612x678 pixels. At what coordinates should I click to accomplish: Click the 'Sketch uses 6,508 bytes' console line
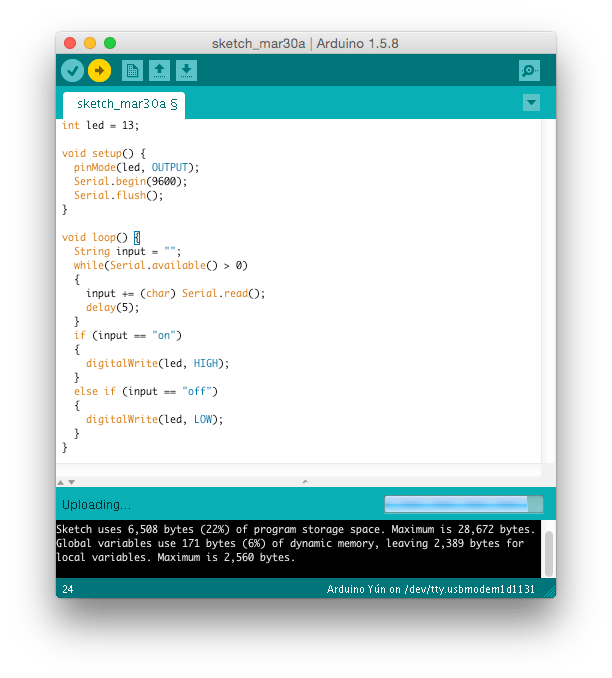(295, 529)
